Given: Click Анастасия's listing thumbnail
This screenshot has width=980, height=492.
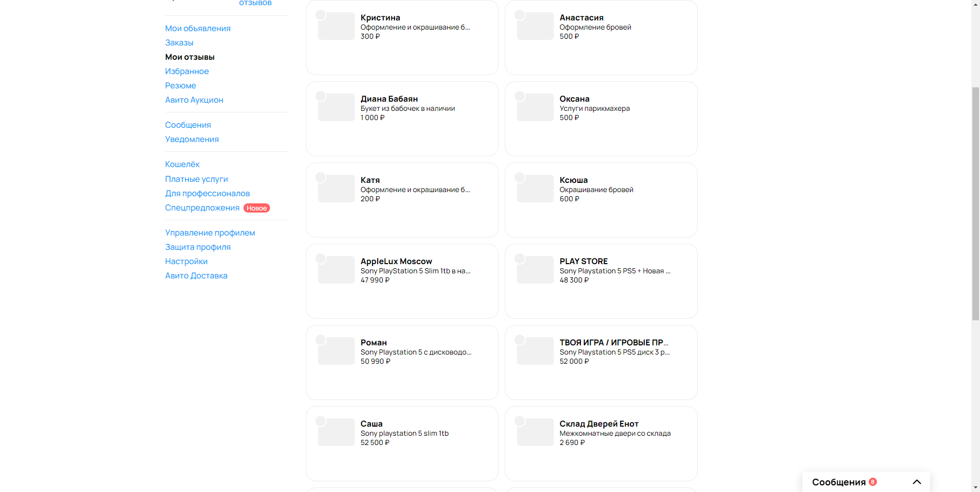Looking at the screenshot, I should (535, 26).
